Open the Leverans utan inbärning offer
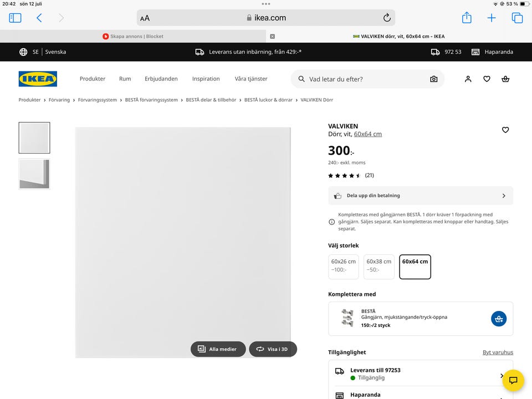 249,52
